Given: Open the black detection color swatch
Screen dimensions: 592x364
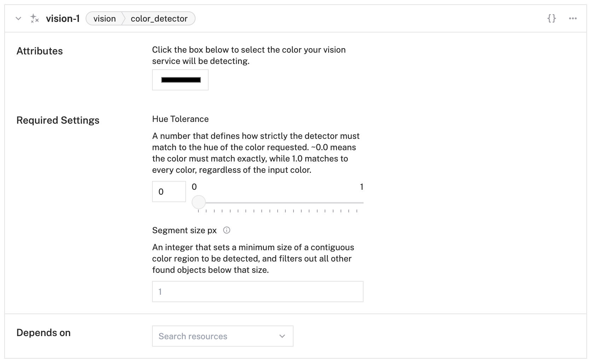Looking at the screenshot, I should tap(180, 80).
